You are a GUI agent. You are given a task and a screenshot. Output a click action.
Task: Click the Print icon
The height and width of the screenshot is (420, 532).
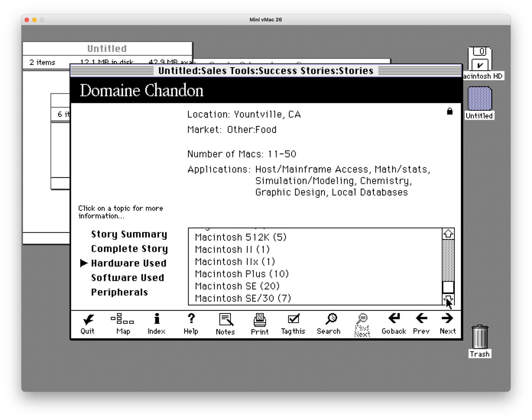260,324
